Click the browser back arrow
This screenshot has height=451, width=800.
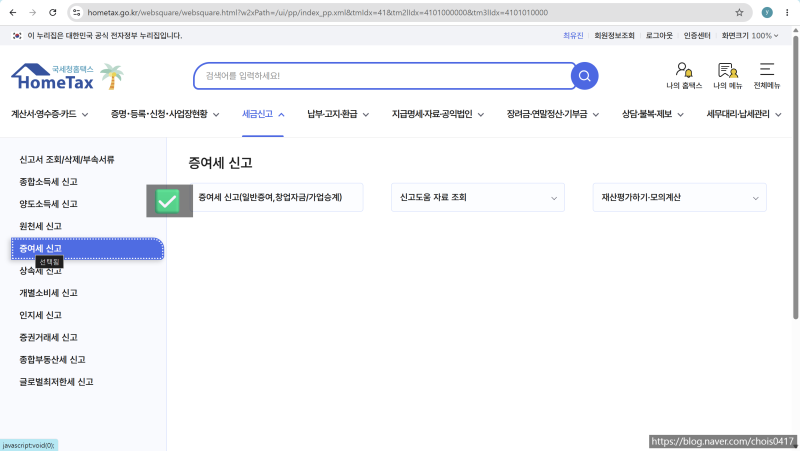pos(13,12)
